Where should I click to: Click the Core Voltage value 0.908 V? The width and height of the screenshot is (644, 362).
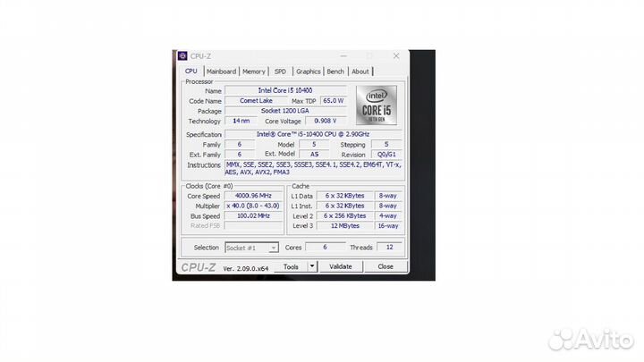326,121
